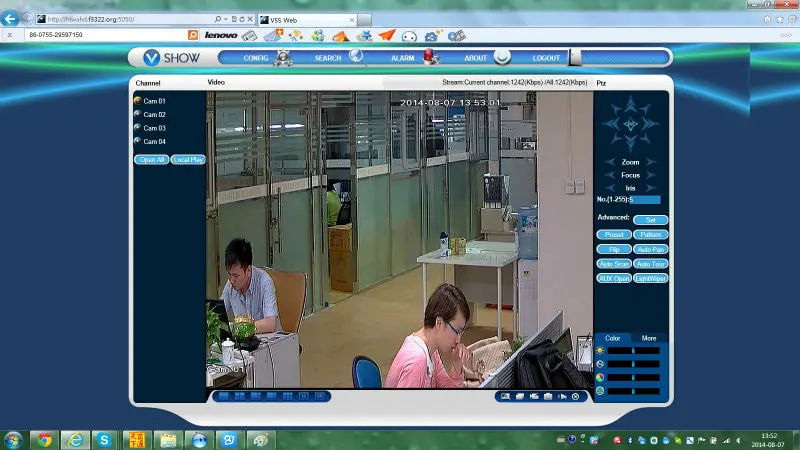Click the Flip button
The width and height of the screenshot is (800, 450).
pos(614,249)
